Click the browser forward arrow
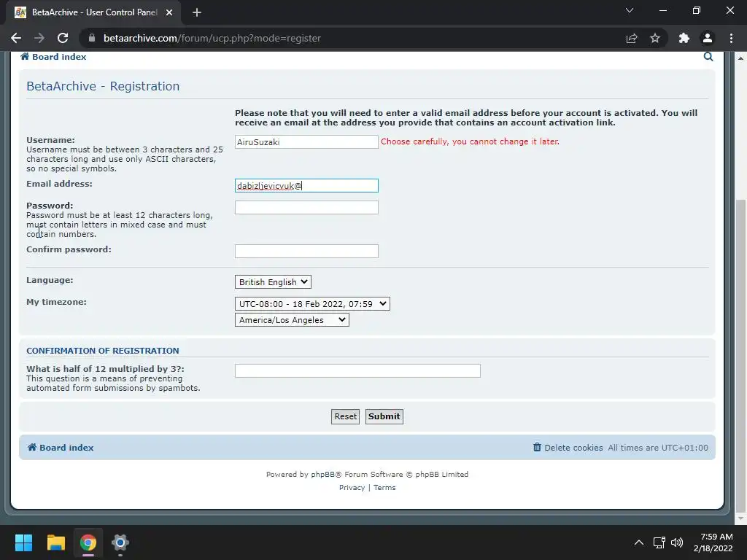The height and width of the screenshot is (560, 747). point(39,38)
